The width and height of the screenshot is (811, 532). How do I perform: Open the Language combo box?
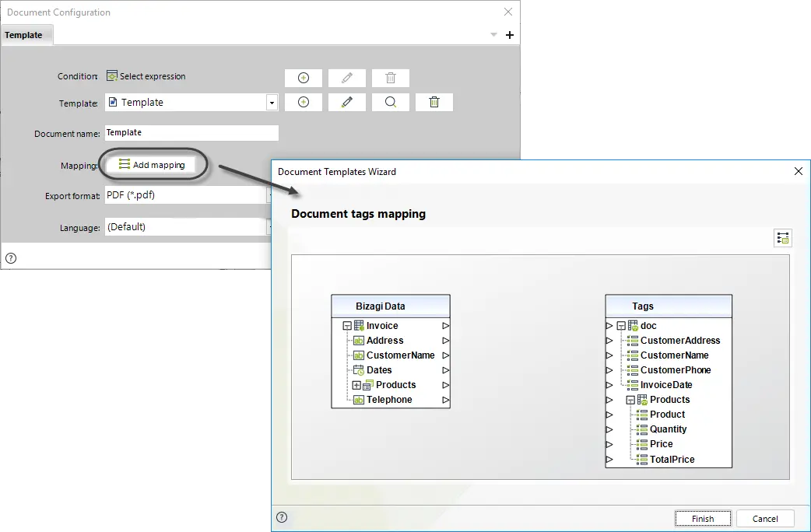[188, 227]
